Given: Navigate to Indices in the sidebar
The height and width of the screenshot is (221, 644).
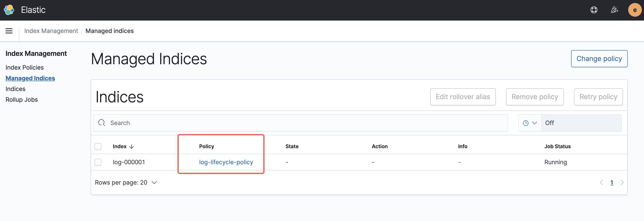Looking at the screenshot, I should click(x=15, y=89).
